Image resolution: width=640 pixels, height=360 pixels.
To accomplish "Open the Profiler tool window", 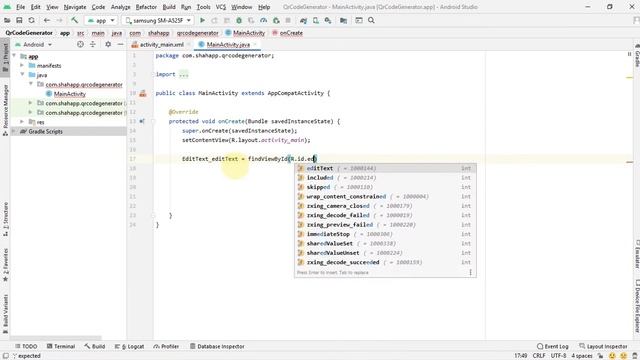I will (x=166, y=346).
